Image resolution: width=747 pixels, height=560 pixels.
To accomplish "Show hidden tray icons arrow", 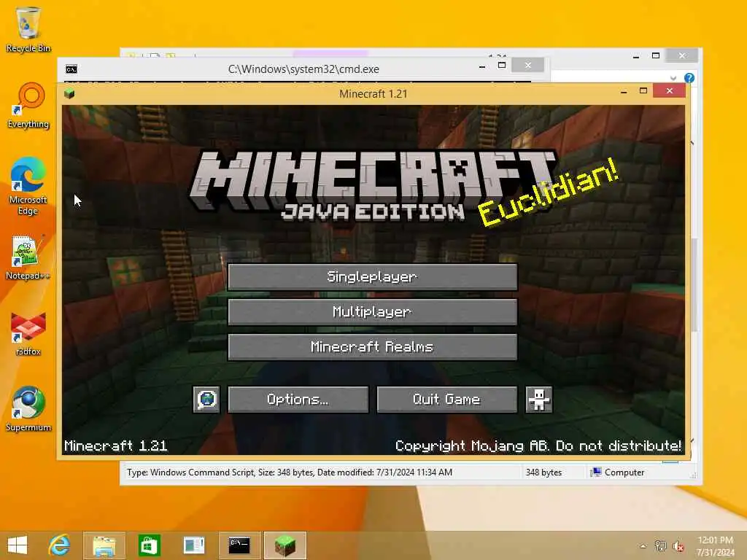I will coord(643,546).
